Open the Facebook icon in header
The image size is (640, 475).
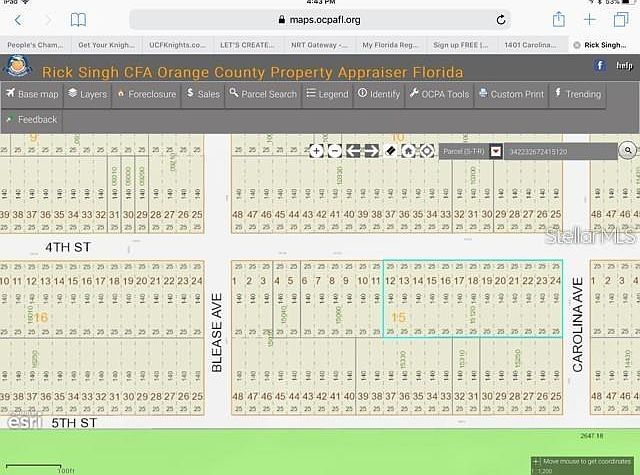coord(600,65)
